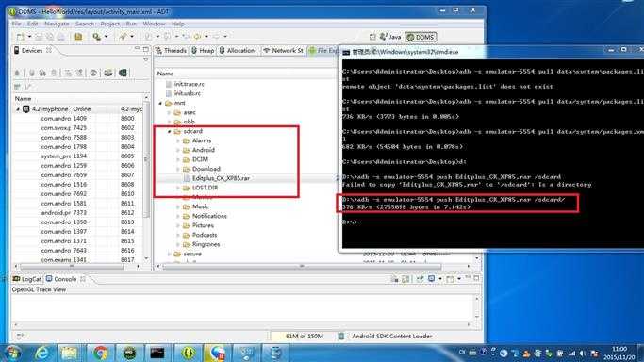Image resolution: width=644 pixels, height=362 pixels.
Task: Open the File menu
Action: 16,24
